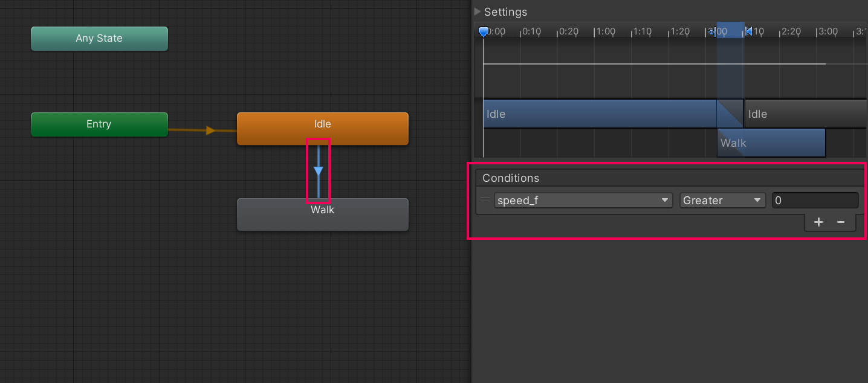Viewport: 868px width, 383px height.
Task: Expand the Settings section
Action: (478, 11)
